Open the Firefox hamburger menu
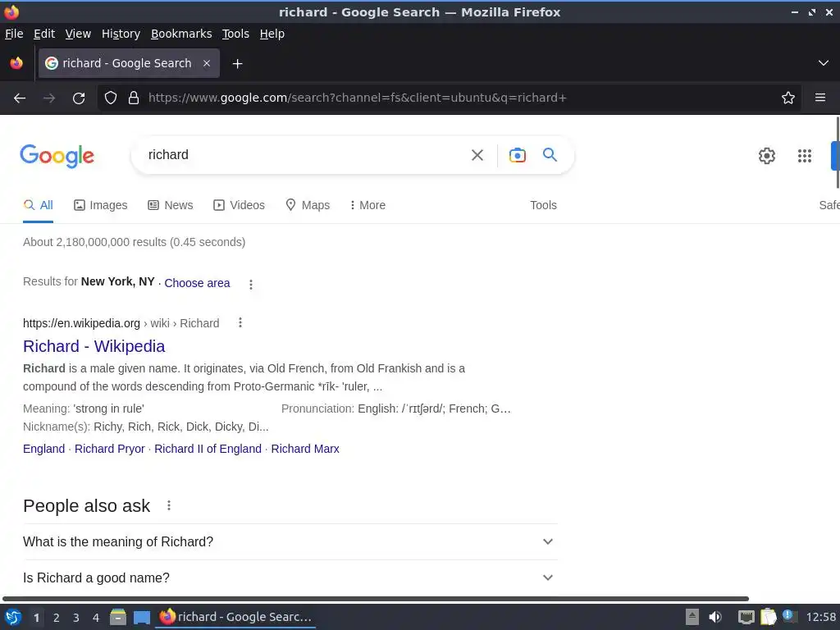Screen dimensions: 840x630 [820, 98]
